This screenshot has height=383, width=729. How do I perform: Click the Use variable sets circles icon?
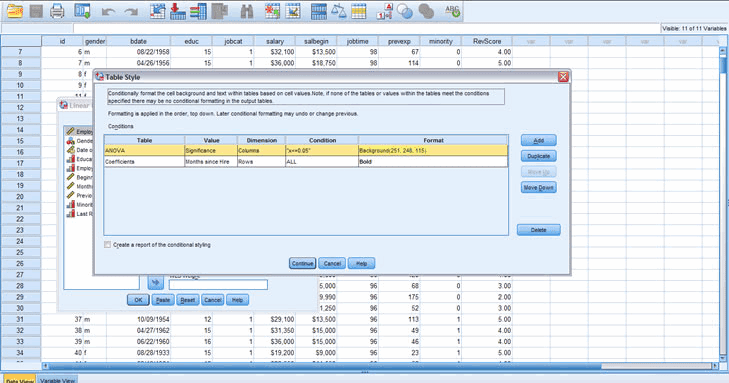405,11
